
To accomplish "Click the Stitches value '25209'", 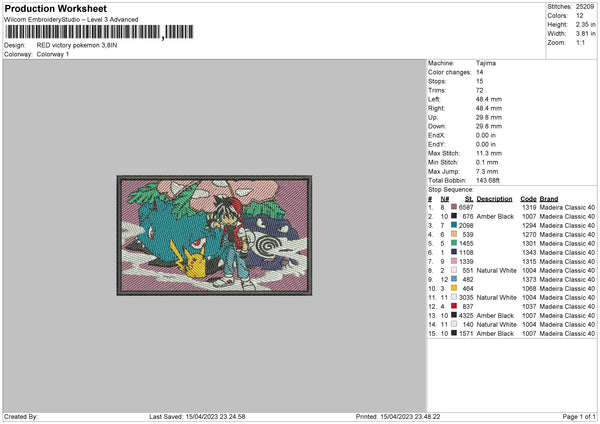I will click(585, 7).
